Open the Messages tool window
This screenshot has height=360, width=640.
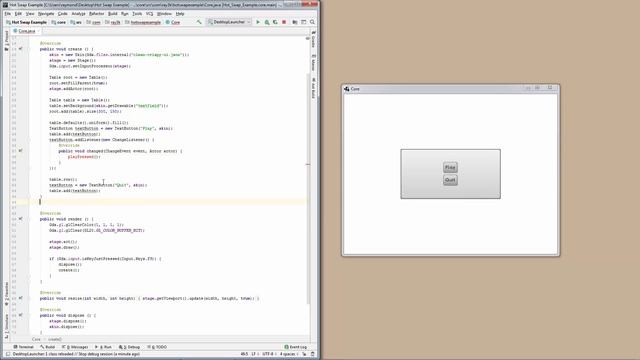click(75, 347)
